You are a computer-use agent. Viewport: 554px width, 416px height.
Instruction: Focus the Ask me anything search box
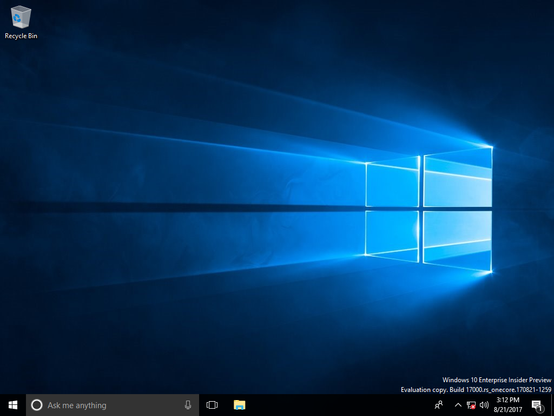tap(112, 405)
